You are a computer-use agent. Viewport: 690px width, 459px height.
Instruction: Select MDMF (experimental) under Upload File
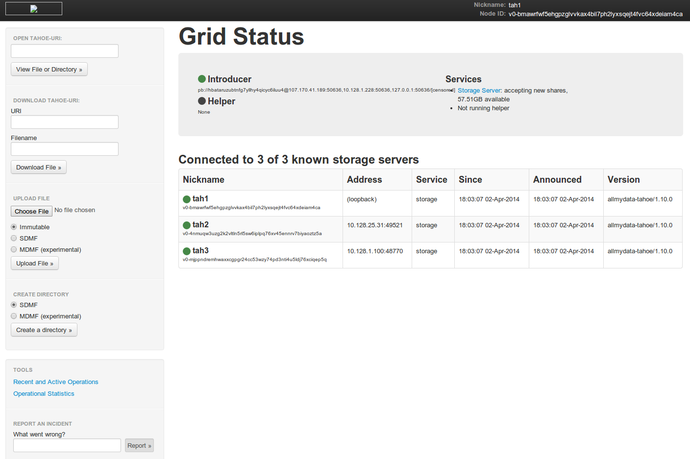[x=14, y=250]
